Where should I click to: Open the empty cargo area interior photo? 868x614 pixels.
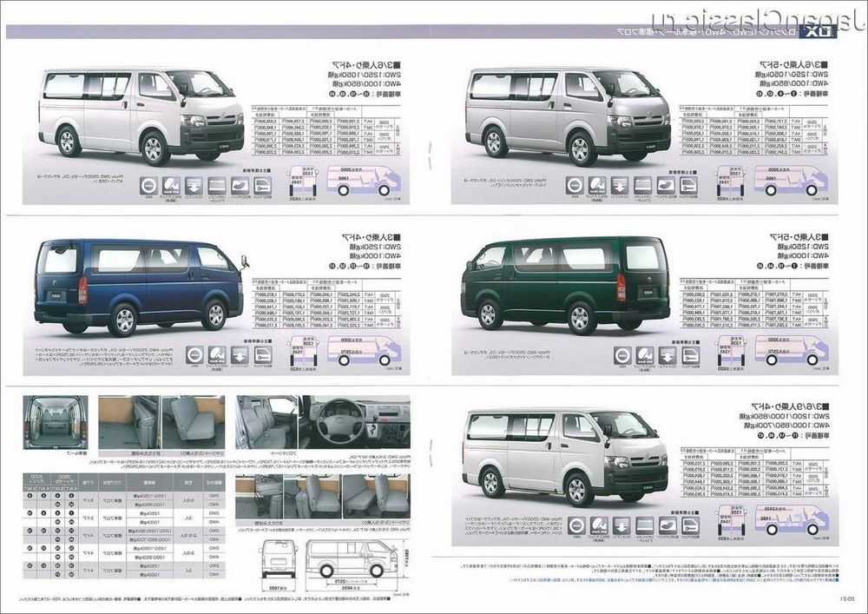pyautogui.click(x=56, y=422)
